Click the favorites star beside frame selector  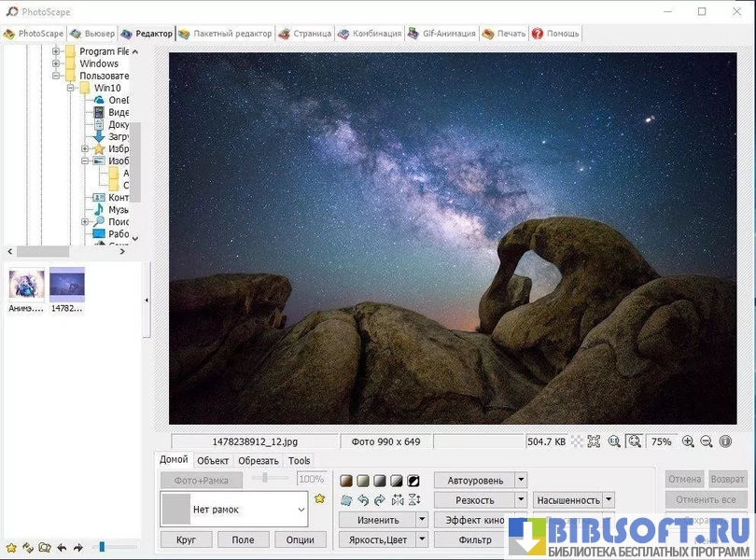(x=320, y=499)
